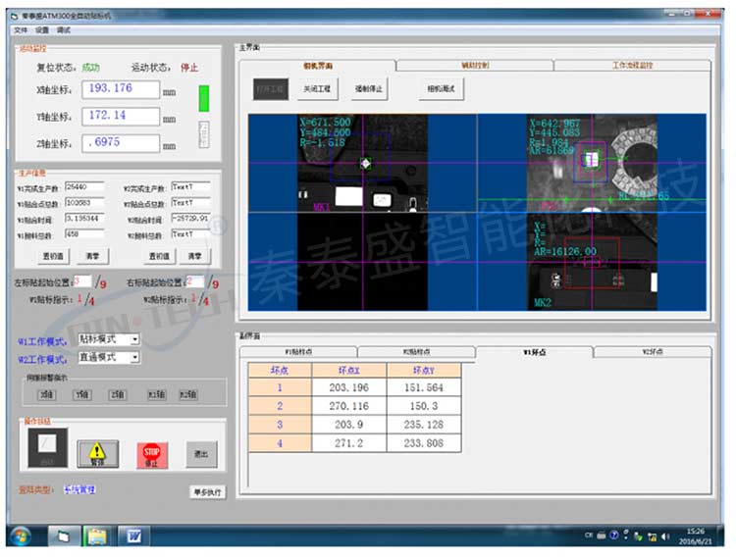Expand the W1工作模式 dropdown
This screenshot has width=736, height=560.
click(134, 339)
